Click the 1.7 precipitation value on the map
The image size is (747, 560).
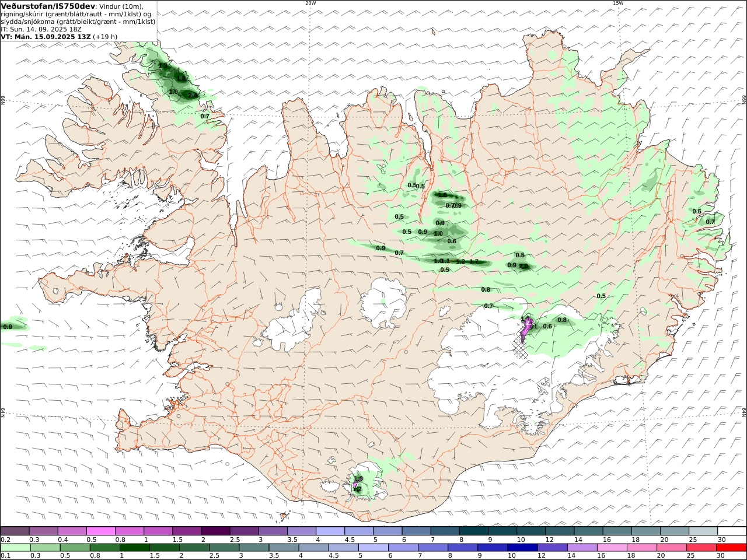[x=474, y=262]
